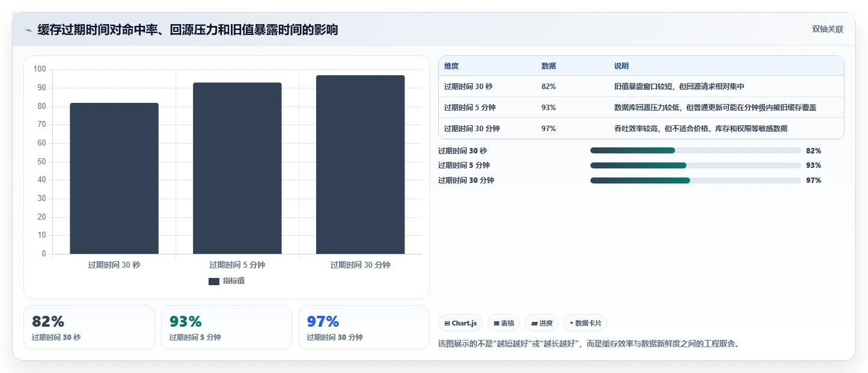Click the 97% progress bar
The image size is (868, 373).
coord(695,180)
